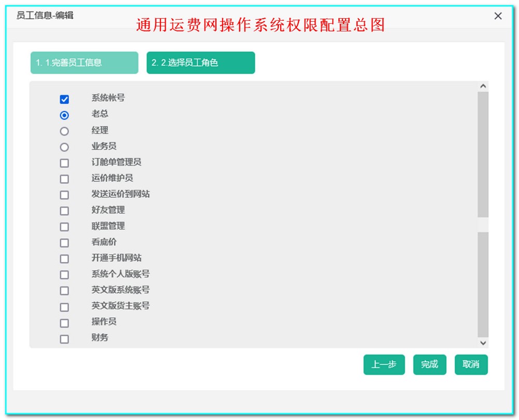The image size is (519, 420).
Task: Click the 上一步 button
Action: coord(384,364)
